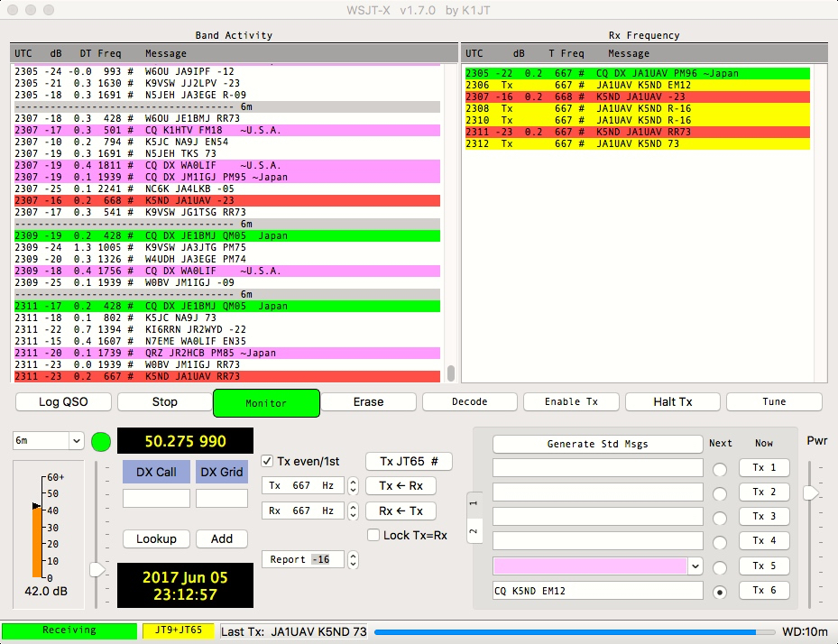
Task: Click the audio level slider handle beside the meter
Action: (x=97, y=570)
